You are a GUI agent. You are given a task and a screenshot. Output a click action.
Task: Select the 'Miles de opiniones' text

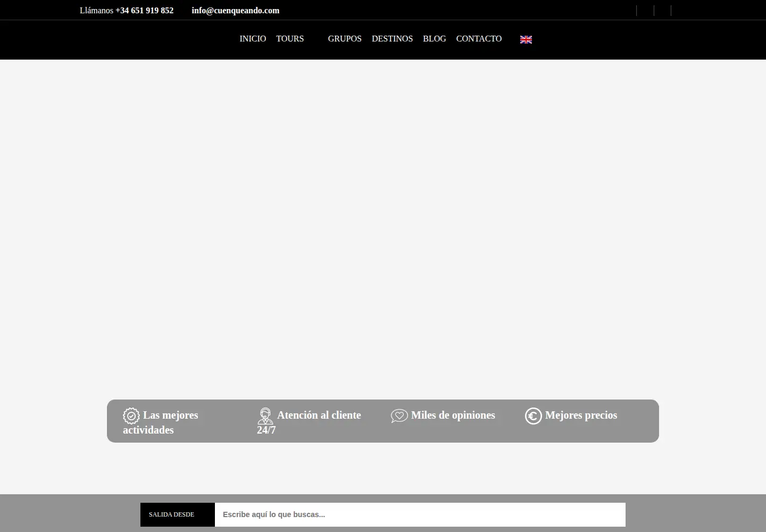(x=453, y=415)
